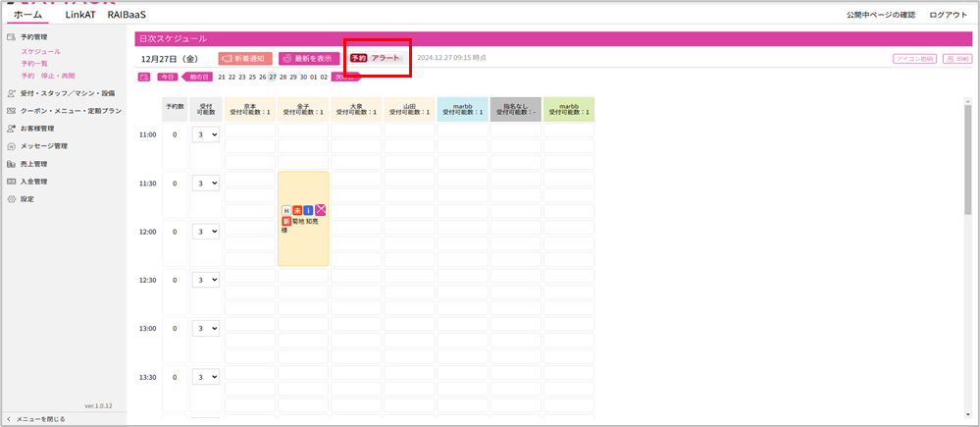Select date 28 in the date strip
This screenshot has height=427, width=980.
[x=284, y=77]
